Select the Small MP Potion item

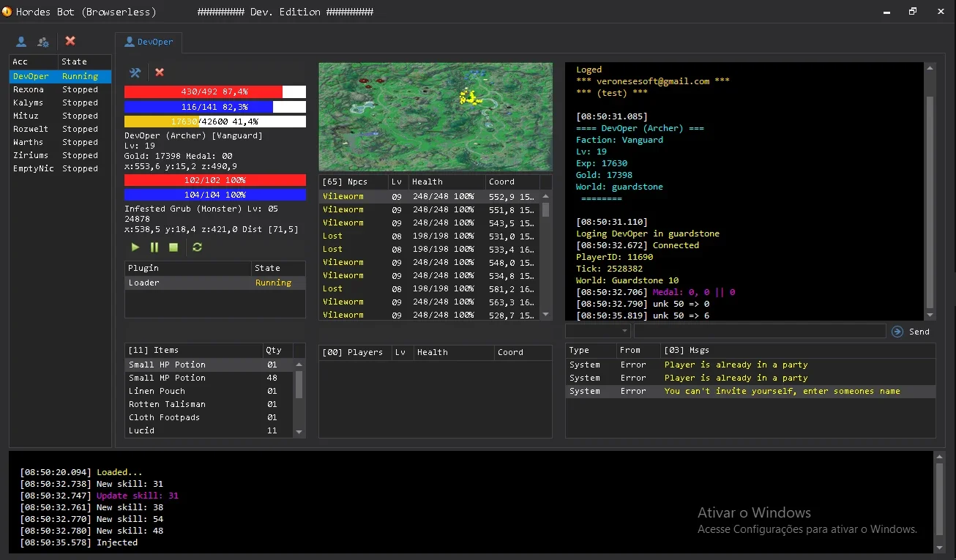pyautogui.click(x=209, y=378)
